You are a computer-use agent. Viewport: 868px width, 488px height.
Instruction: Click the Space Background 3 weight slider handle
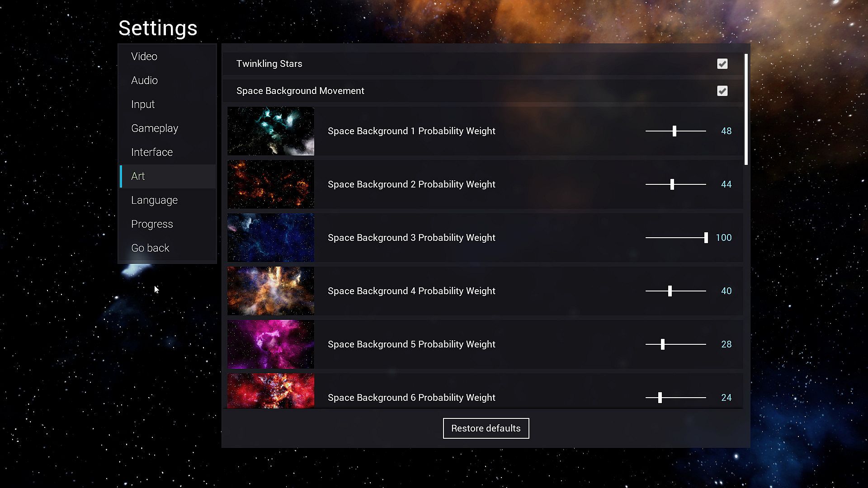pyautogui.click(x=706, y=238)
